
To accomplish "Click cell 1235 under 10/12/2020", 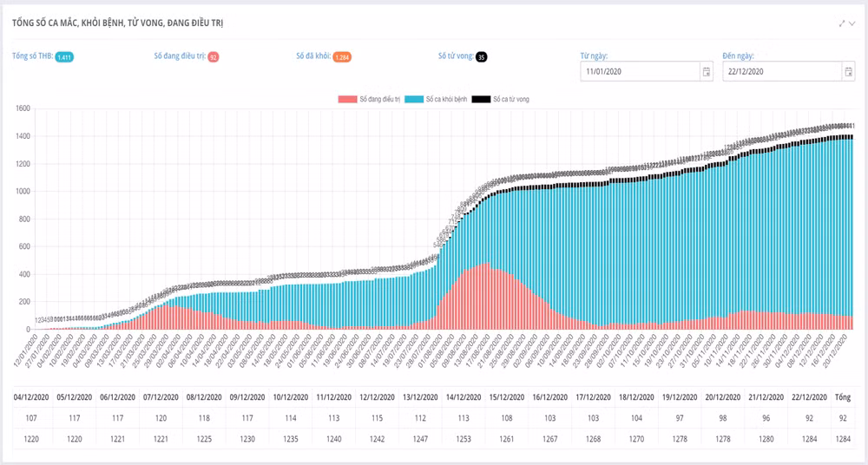I will pos(290,439).
